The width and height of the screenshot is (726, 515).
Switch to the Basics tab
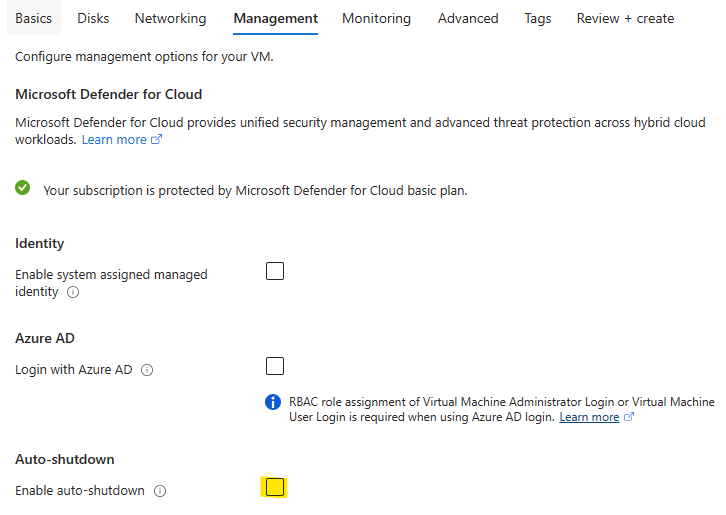33,19
